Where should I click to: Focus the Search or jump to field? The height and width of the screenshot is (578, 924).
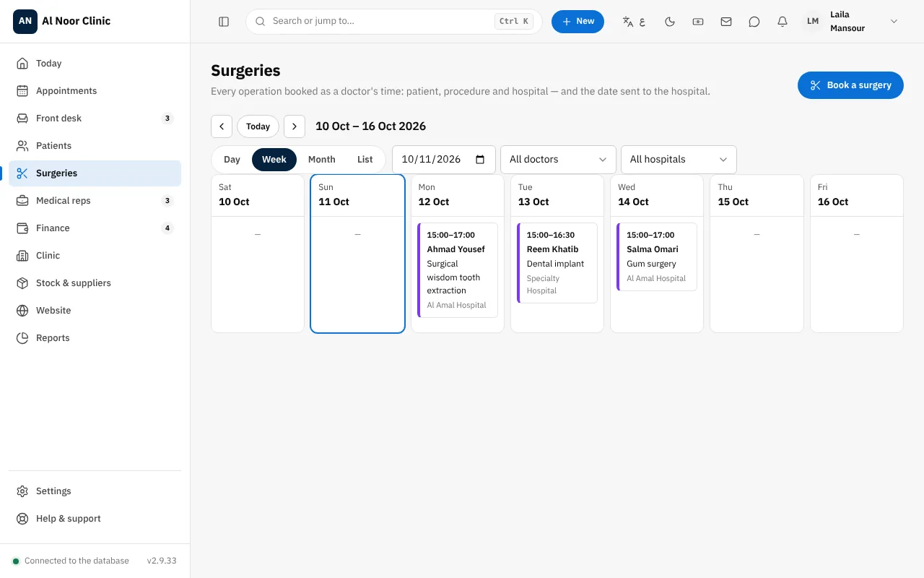click(394, 22)
